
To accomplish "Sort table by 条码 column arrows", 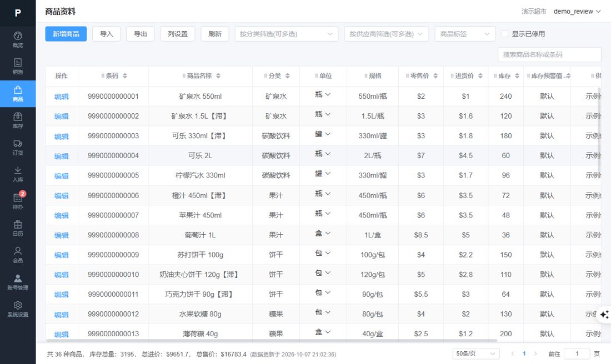I will 124,76.
